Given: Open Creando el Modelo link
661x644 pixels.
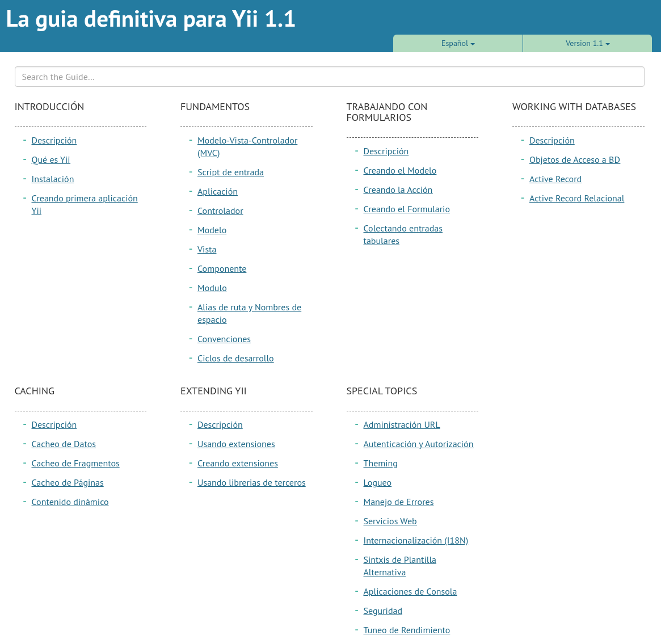Looking at the screenshot, I should pyautogui.click(x=399, y=171).
